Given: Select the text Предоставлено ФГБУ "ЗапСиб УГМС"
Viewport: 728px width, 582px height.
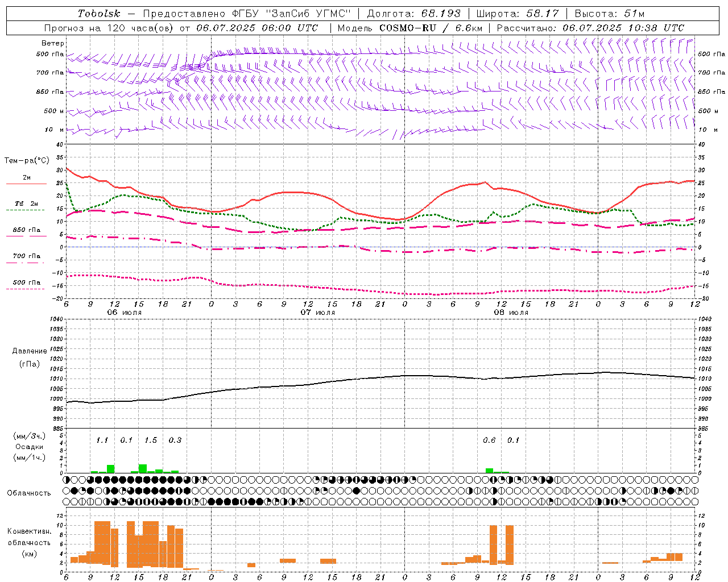Looking at the screenshot, I should click(x=247, y=14).
